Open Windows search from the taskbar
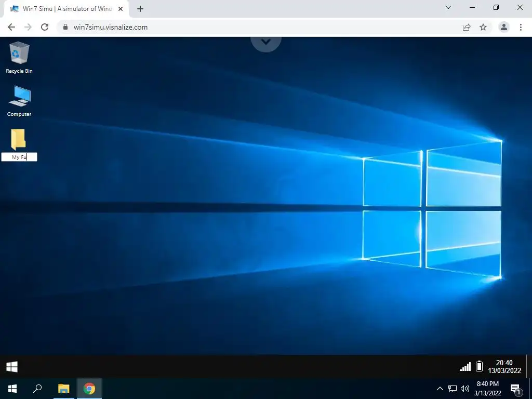The width and height of the screenshot is (532, 399). click(37, 389)
